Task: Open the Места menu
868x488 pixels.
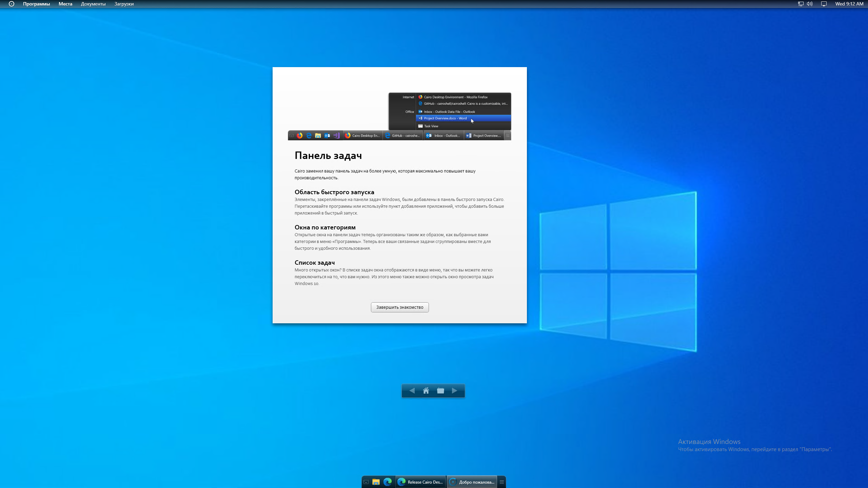Action: (x=65, y=4)
